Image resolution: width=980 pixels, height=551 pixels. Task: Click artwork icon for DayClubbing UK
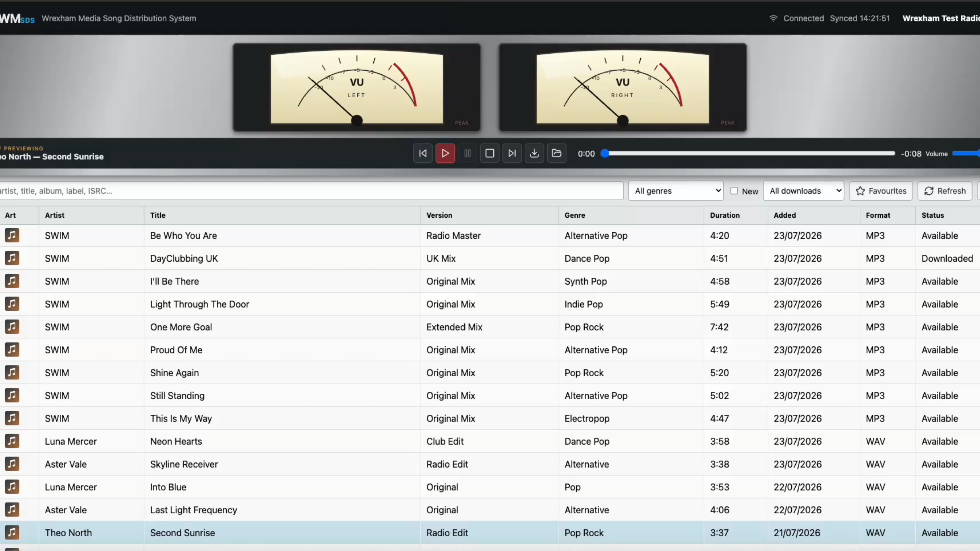(12, 258)
